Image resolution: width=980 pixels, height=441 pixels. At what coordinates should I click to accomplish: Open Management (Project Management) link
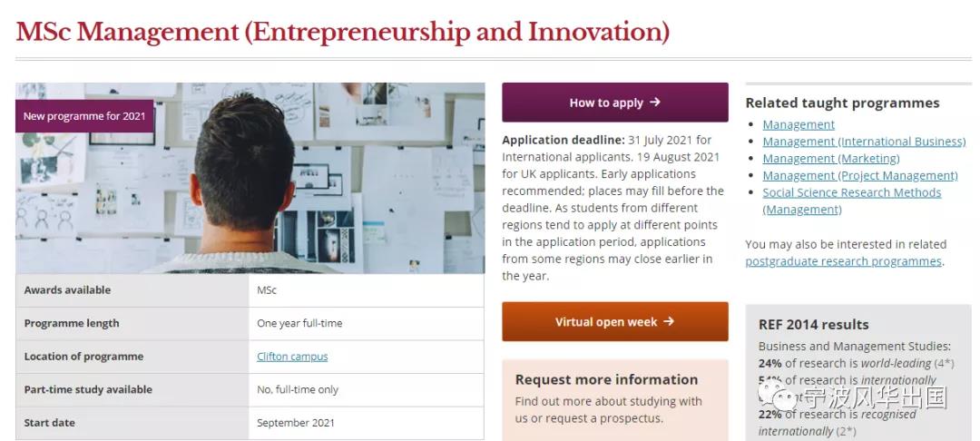tap(860, 175)
